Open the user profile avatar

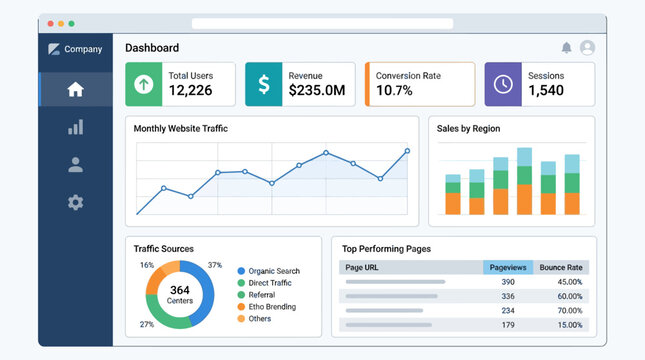tap(587, 48)
